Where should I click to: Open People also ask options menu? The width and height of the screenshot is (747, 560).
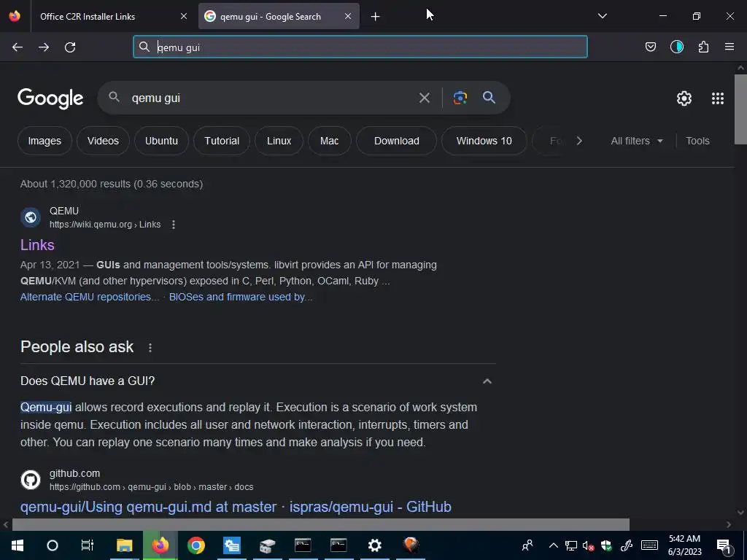point(150,348)
